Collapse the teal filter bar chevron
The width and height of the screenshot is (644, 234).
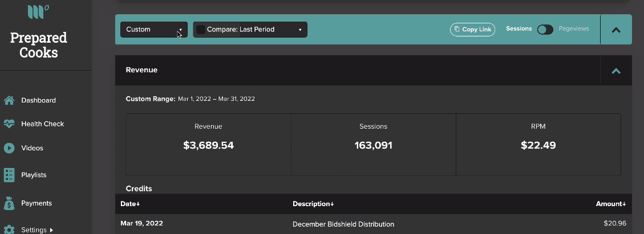(x=616, y=30)
